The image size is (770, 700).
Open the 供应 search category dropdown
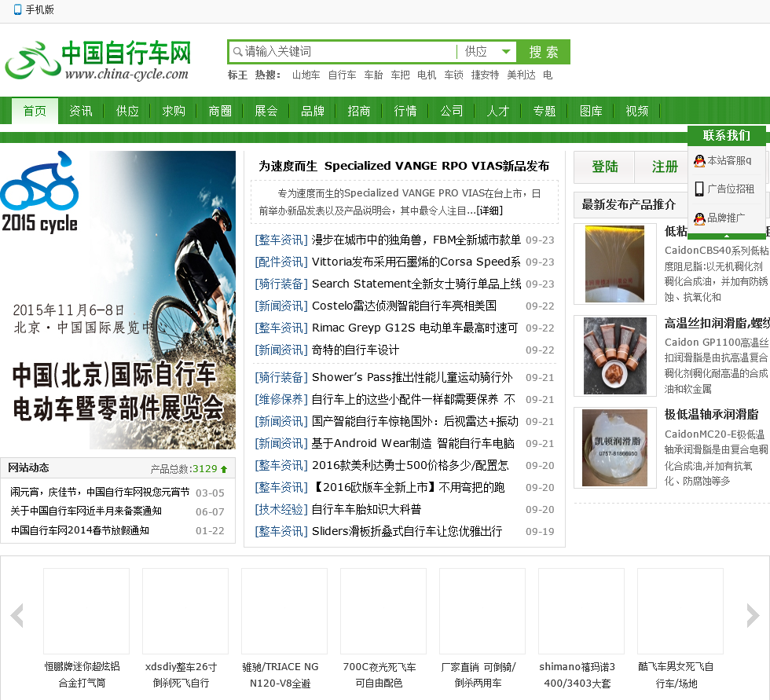pyautogui.click(x=486, y=52)
